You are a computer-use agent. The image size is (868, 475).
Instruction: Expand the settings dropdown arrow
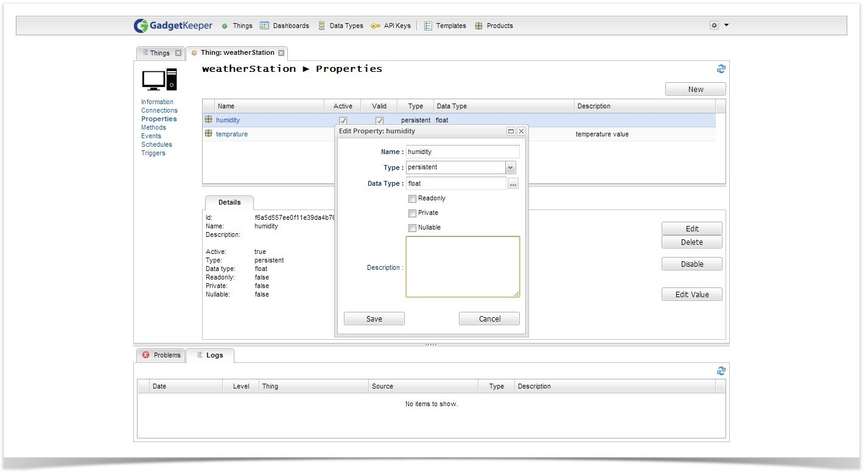coord(726,26)
